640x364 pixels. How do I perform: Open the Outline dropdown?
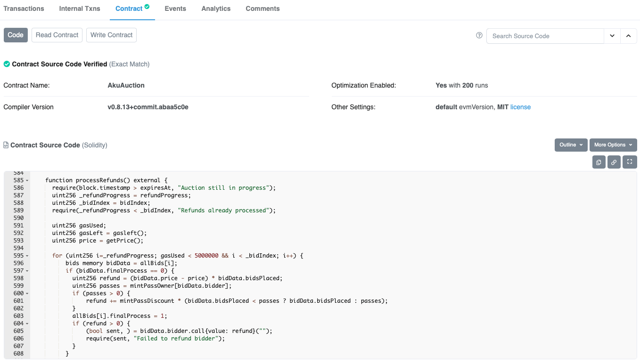[571, 145]
